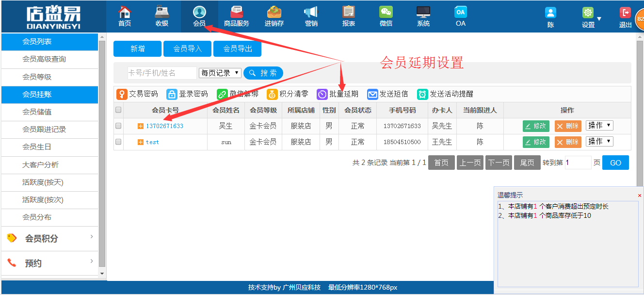Select 会员分布 in sidebar
Viewport: 644px width, 295px height.
pyautogui.click(x=49, y=217)
